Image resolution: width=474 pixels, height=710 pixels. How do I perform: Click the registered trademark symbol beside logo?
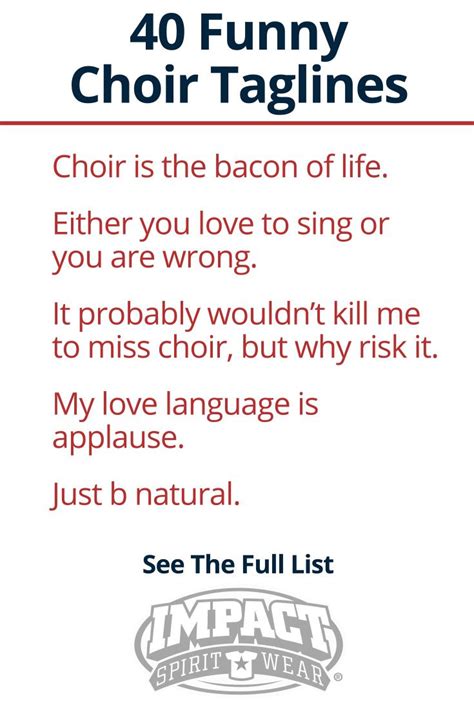[x=338, y=677]
